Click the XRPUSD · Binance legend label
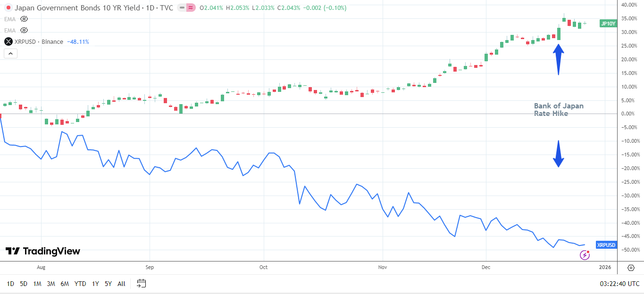Viewport: 644px width, 294px height. click(x=39, y=41)
